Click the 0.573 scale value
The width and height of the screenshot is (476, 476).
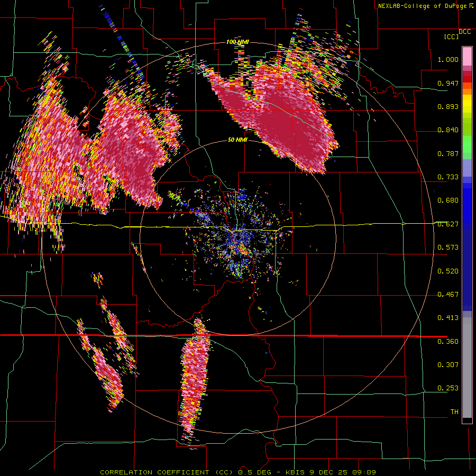point(448,248)
